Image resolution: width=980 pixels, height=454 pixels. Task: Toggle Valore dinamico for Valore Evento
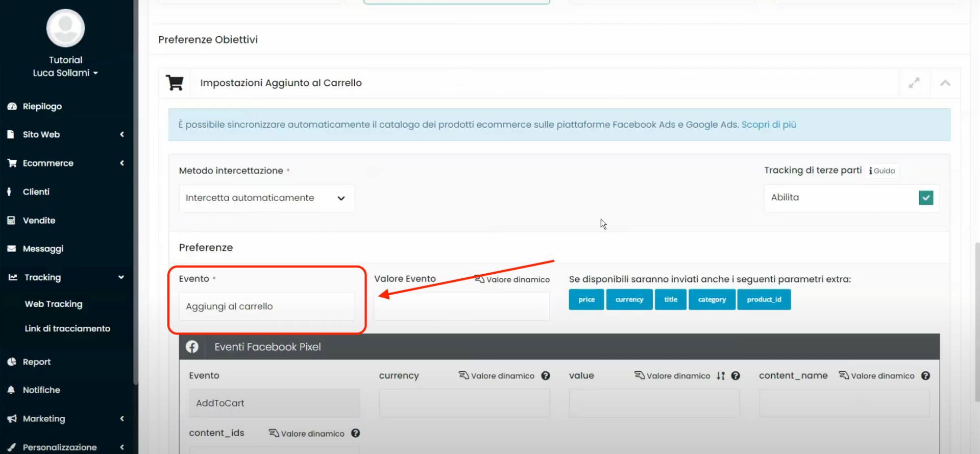point(512,279)
